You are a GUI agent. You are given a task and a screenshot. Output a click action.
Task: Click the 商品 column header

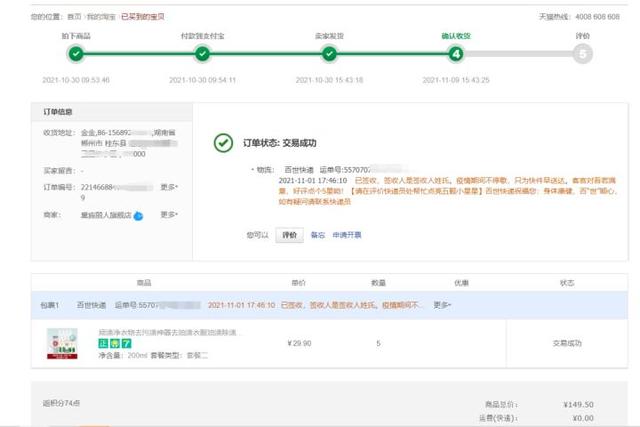click(x=144, y=282)
